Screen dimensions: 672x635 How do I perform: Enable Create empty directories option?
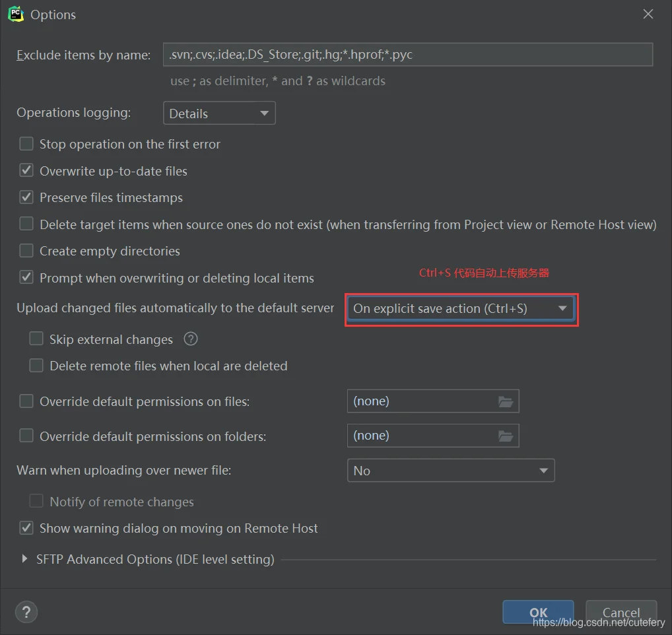tap(26, 251)
